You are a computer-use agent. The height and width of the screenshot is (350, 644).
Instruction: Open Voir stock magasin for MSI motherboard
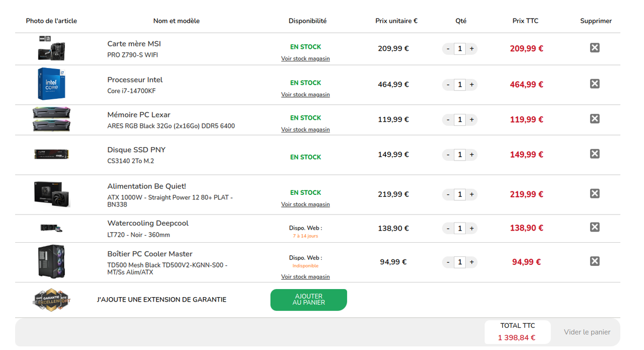pos(305,58)
